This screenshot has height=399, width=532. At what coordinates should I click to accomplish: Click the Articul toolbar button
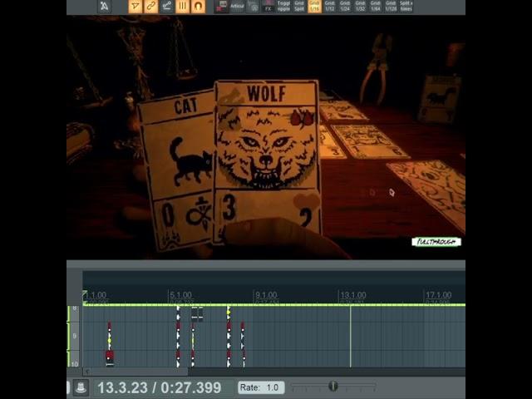(237, 7)
